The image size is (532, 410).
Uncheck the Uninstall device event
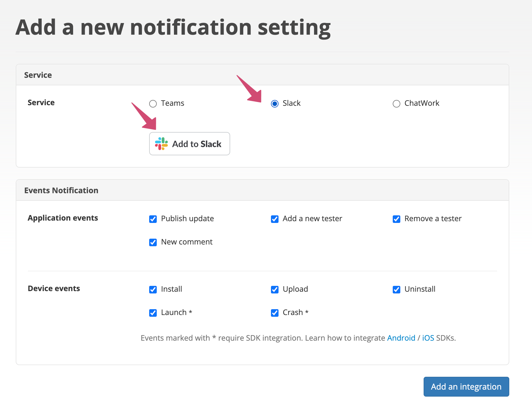pos(396,289)
